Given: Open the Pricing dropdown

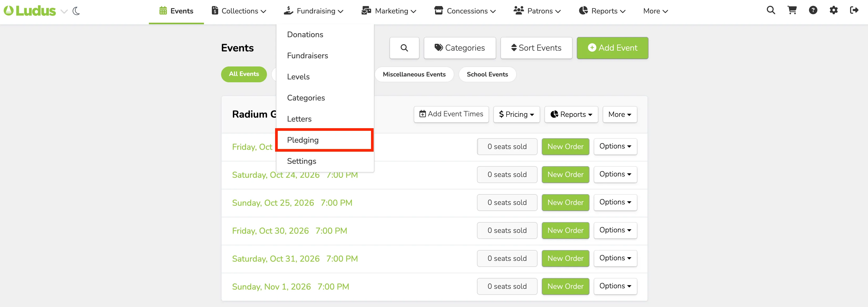Looking at the screenshot, I should click(x=516, y=114).
